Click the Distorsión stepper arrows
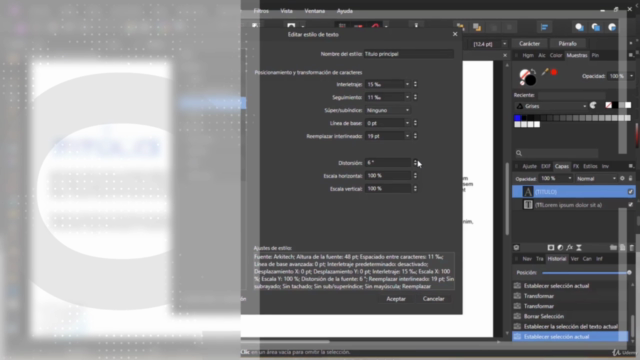Image resolution: width=640 pixels, height=360 pixels. 415,162
